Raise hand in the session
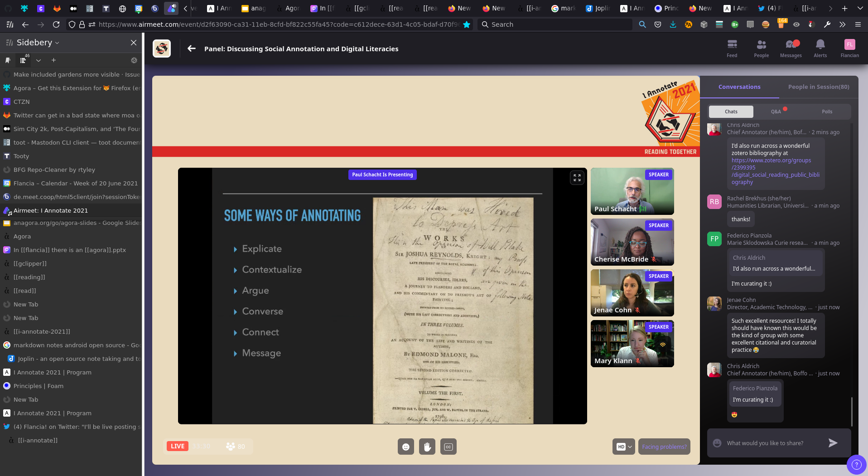Viewport: 868px width, 476px height. (427, 447)
